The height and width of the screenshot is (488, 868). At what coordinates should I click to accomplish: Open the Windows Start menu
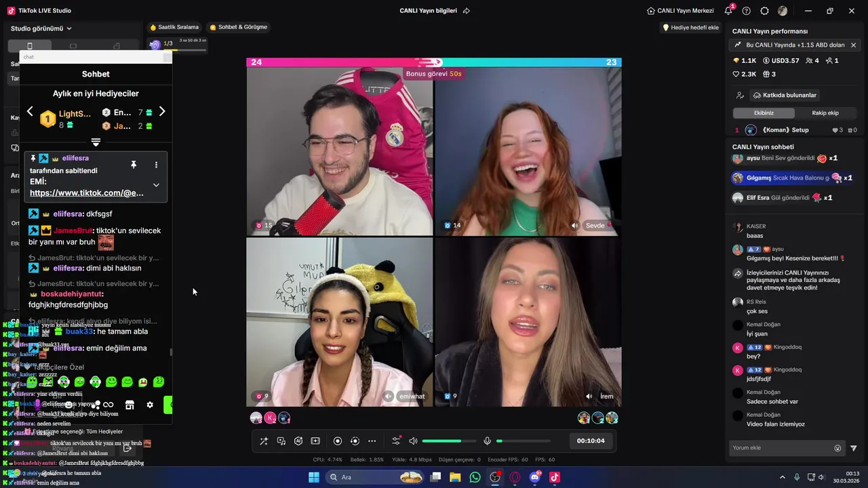(314, 477)
